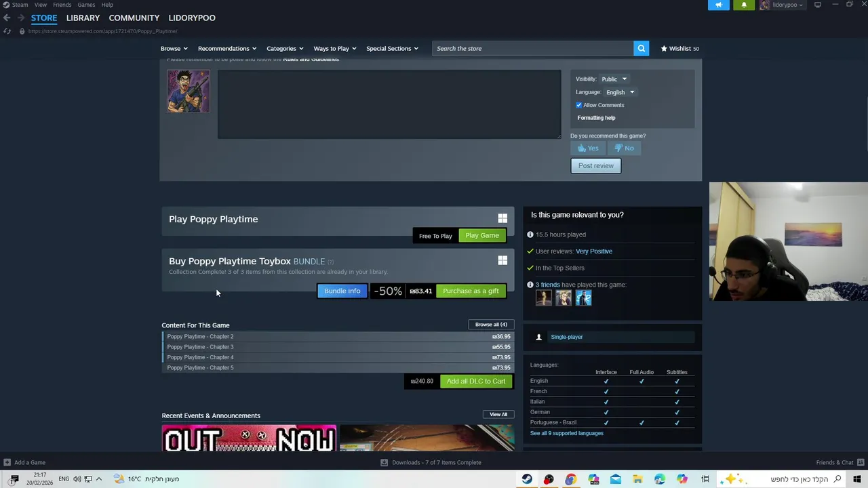Open the LIDORYPOO profile tab
The image size is (868, 488).
tap(192, 18)
